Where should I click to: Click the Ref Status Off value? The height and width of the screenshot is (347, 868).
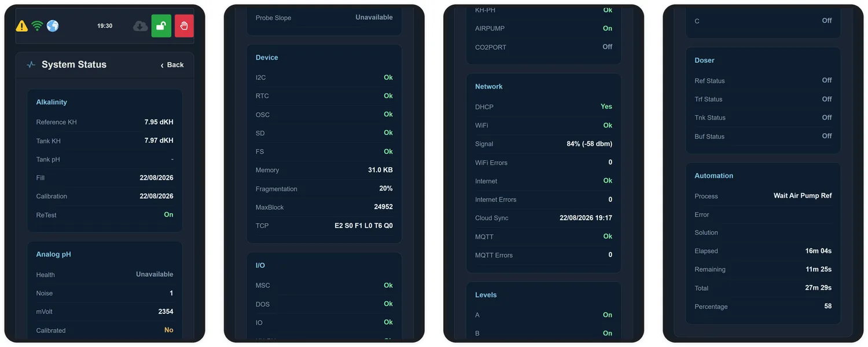[x=827, y=81]
